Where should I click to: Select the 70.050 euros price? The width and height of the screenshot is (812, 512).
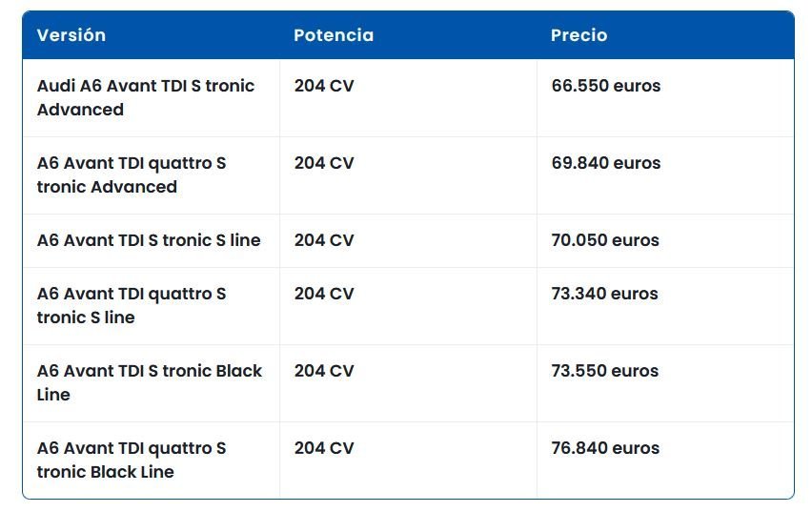tap(605, 240)
